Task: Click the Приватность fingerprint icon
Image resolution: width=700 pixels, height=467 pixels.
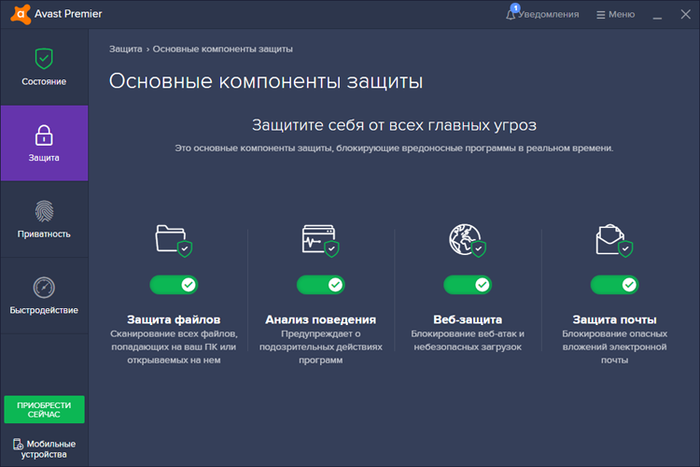Action: point(44,211)
